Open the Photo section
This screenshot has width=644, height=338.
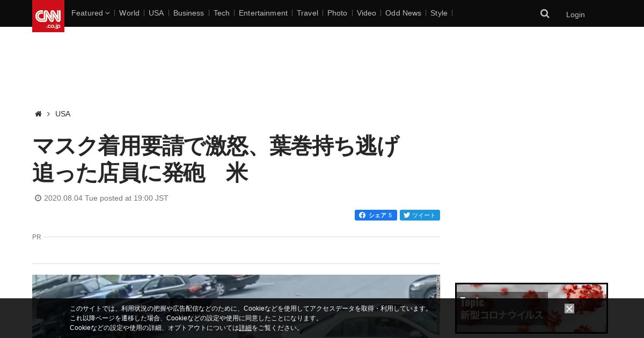click(337, 13)
